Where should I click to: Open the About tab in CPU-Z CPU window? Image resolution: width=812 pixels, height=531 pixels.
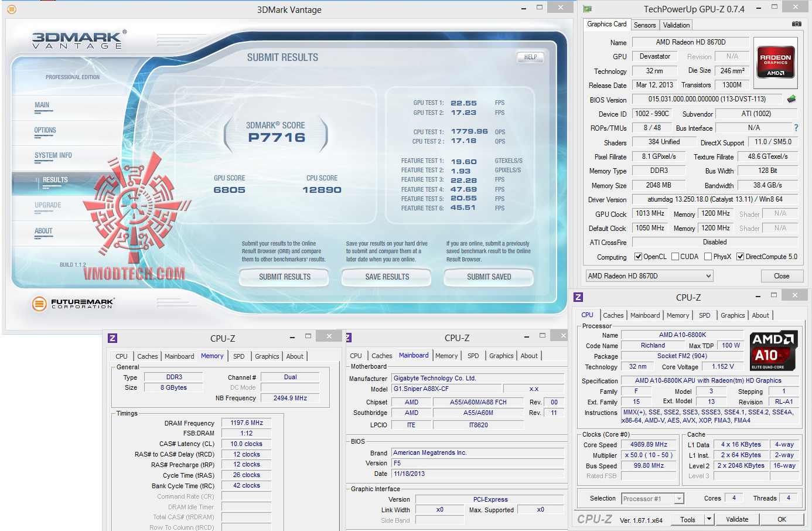(760, 315)
